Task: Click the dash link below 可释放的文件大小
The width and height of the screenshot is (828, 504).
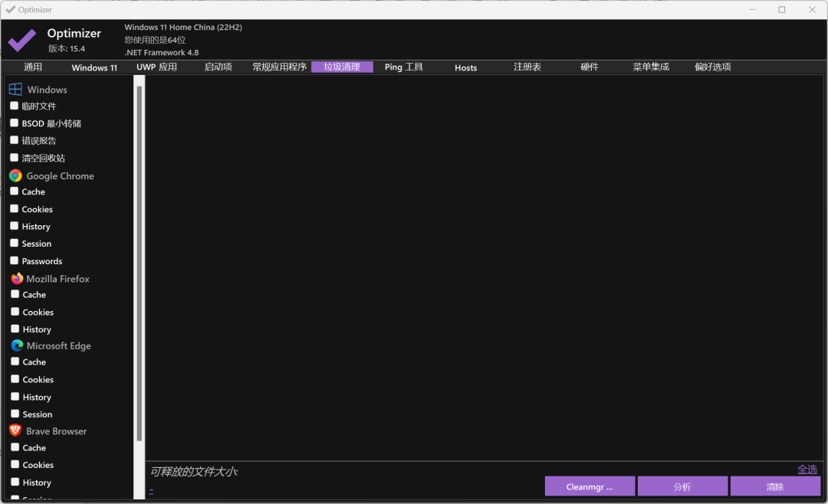Action: coord(151,491)
